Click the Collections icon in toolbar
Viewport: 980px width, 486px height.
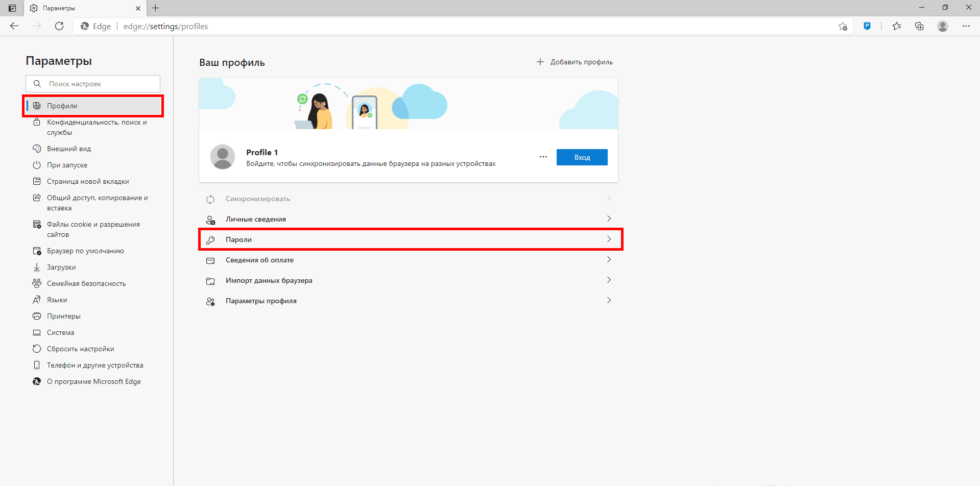pos(919,26)
